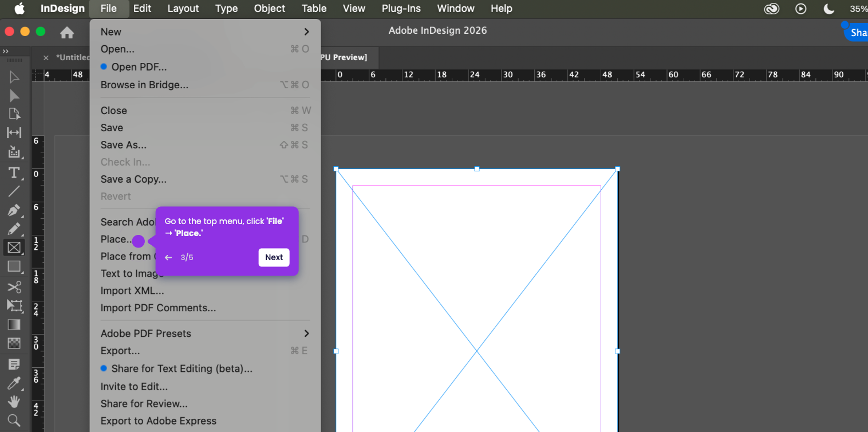The width and height of the screenshot is (868, 432).
Task: Toggle the moon Focus icon
Action: [828, 9]
